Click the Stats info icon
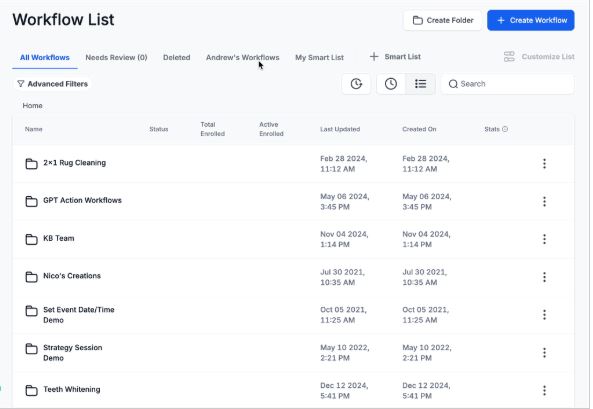 (505, 129)
